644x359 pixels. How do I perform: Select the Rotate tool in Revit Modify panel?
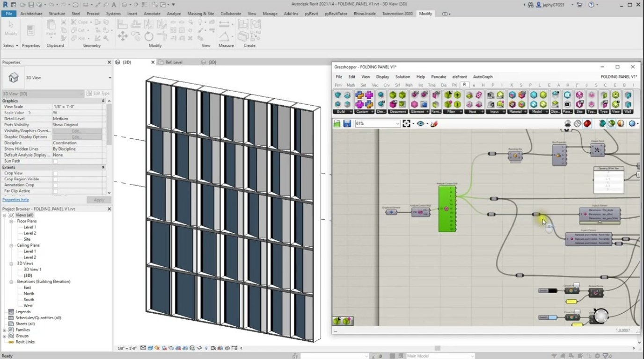pos(149,36)
